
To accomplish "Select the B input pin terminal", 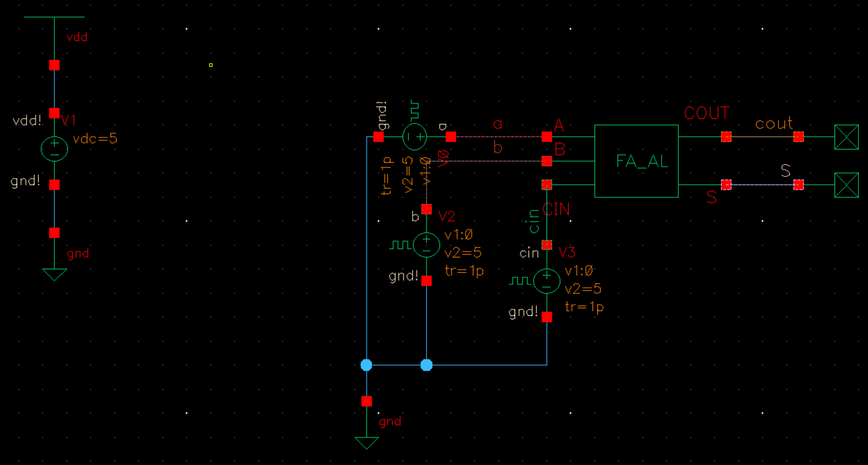I will (547, 161).
